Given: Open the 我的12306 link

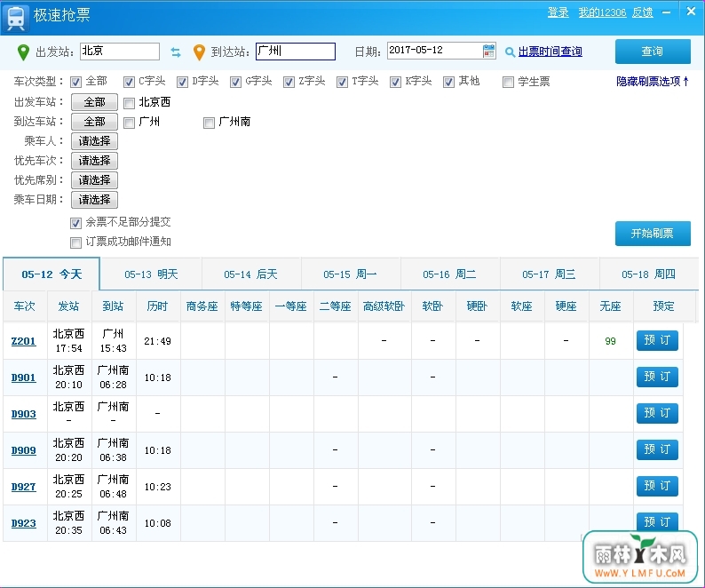Looking at the screenshot, I should [x=602, y=12].
